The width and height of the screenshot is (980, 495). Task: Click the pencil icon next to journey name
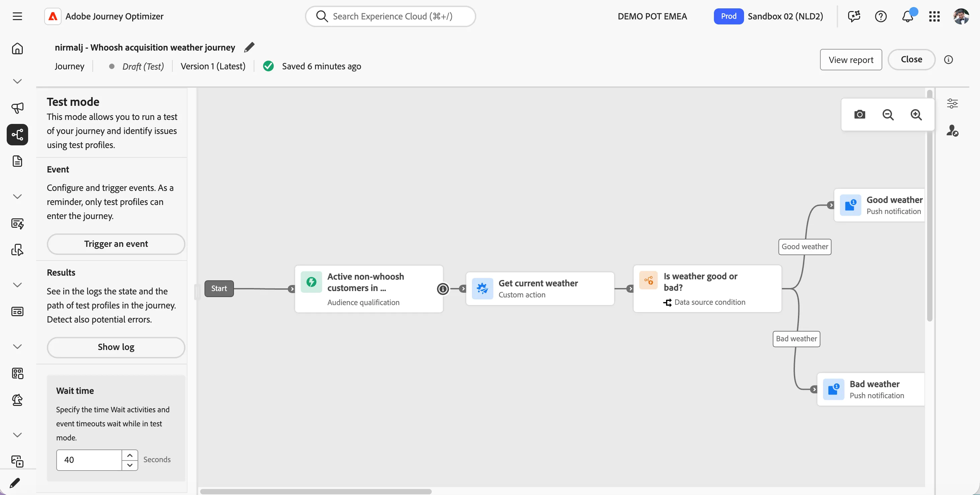[249, 47]
